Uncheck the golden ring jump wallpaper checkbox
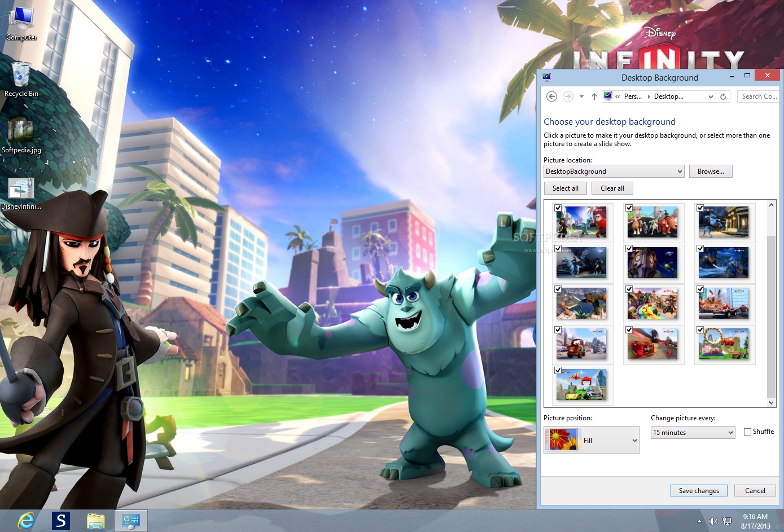Screen dimensions: 784x532 point(700,329)
